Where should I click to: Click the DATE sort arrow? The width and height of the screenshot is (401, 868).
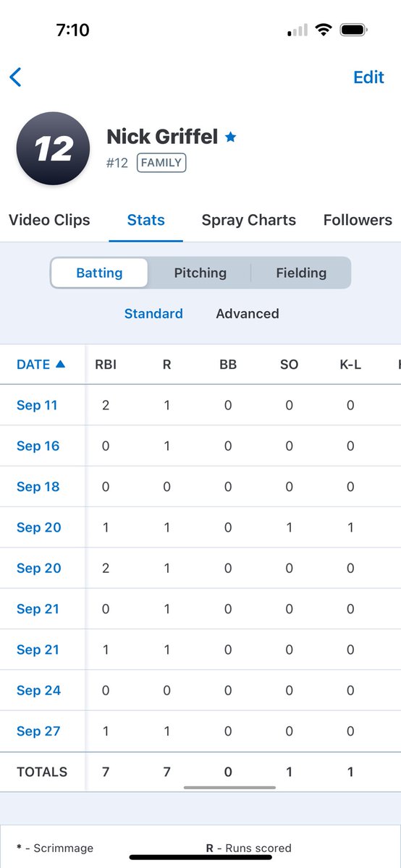[x=60, y=365]
